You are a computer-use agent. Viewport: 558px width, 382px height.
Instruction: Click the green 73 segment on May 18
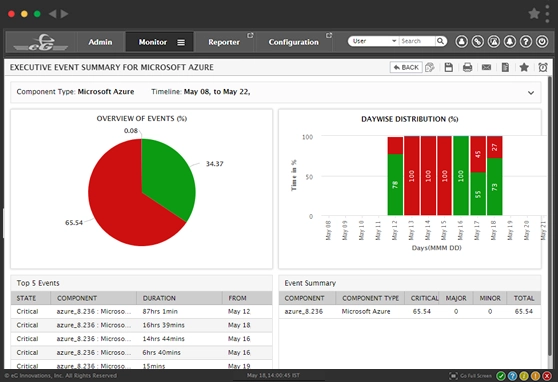click(495, 187)
